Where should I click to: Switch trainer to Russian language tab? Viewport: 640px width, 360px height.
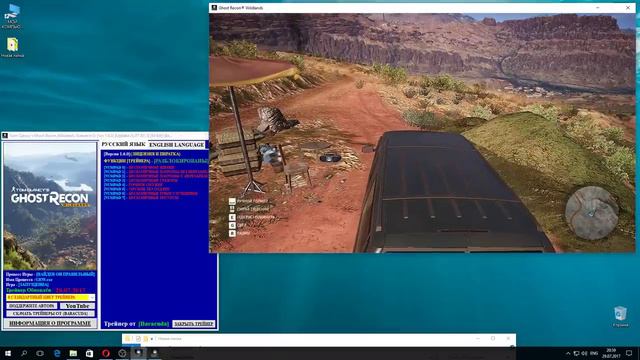tap(124, 144)
